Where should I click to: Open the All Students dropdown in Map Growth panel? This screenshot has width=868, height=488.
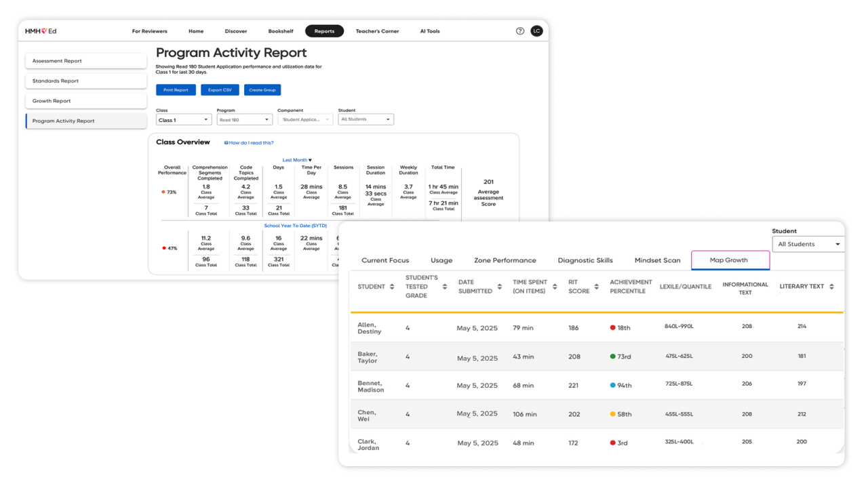(x=808, y=243)
